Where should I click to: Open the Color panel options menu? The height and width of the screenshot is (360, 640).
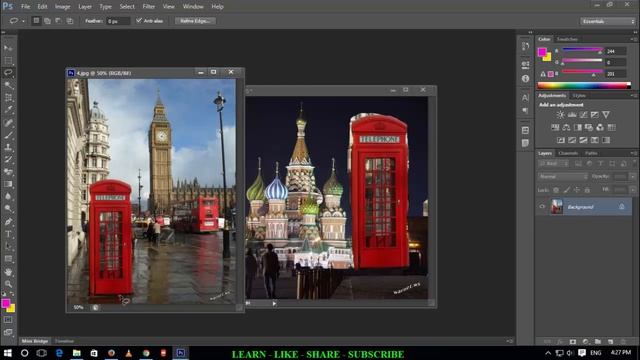click(x=633, y=39)
